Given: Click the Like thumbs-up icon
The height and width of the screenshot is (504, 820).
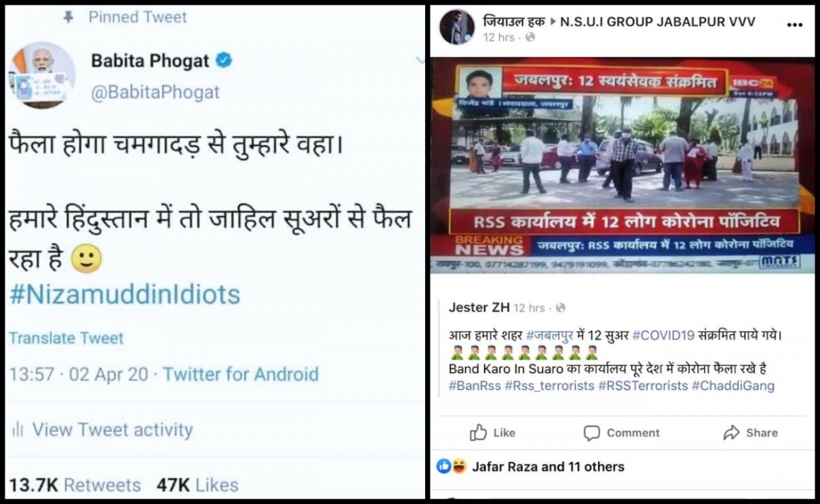Looking at the screenshot, I should (478, 432).
